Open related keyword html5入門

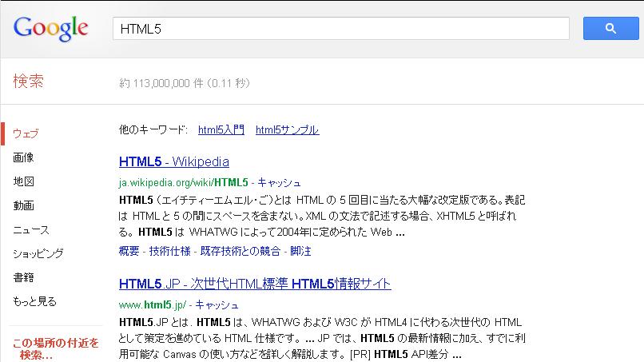(x=221, y=129)
